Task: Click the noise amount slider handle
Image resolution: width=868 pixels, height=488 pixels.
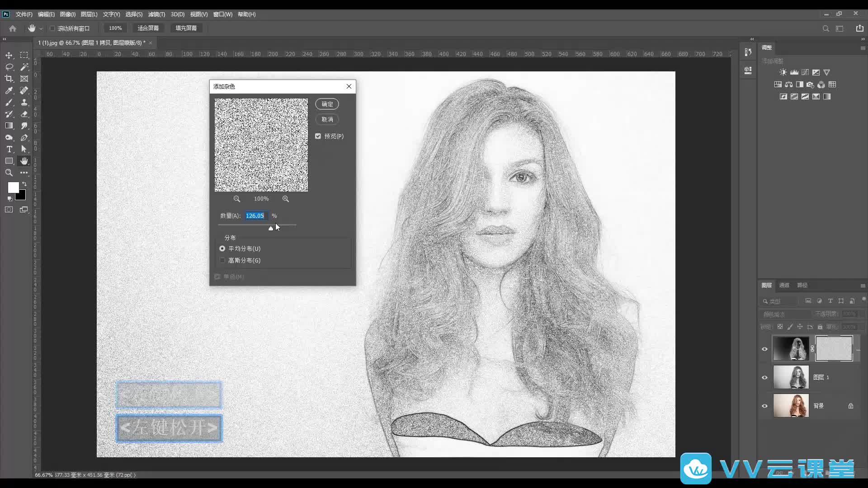Action: click(x=271, y=228)
